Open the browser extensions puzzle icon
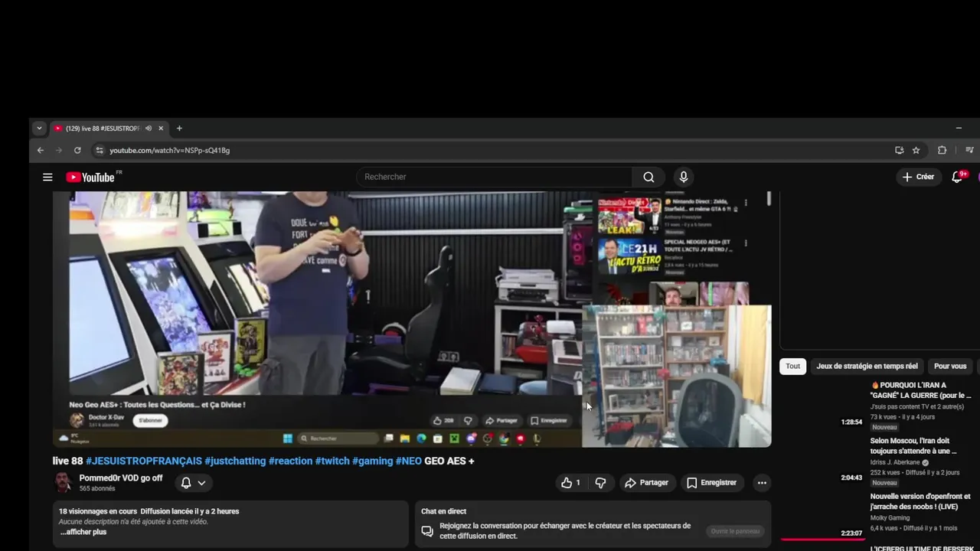 point(942,150)
